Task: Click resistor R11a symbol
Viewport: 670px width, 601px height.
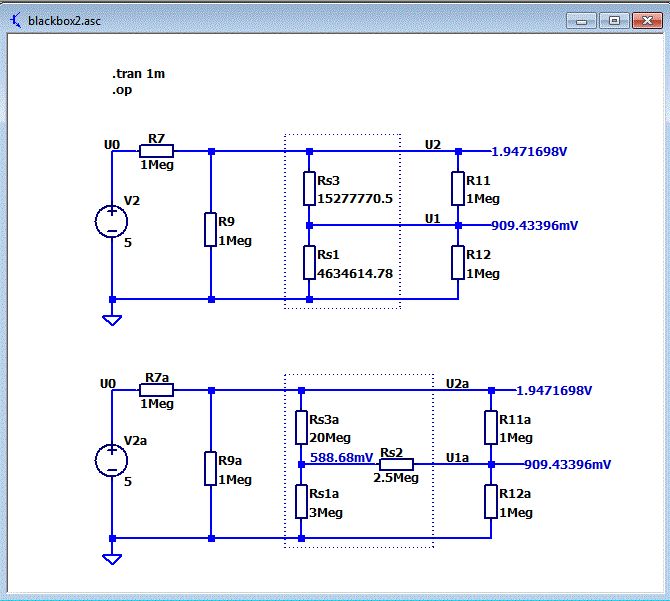Action: [491, 427]
